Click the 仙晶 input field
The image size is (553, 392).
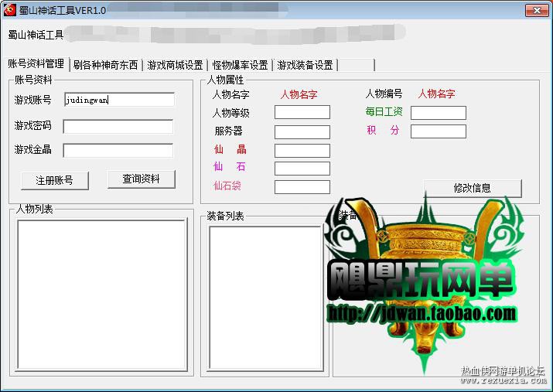click(x=302, y=151)
